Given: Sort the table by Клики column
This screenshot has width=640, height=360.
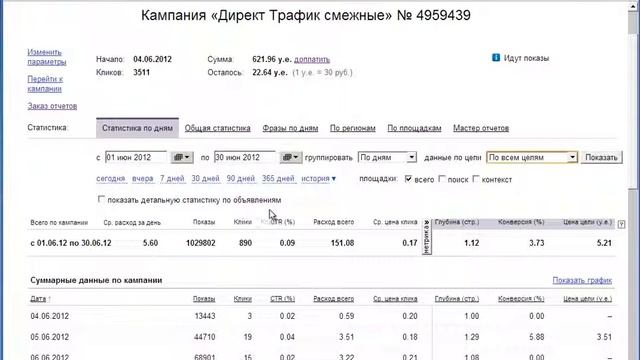Looking at the screenshot, I should pos(242,299).
